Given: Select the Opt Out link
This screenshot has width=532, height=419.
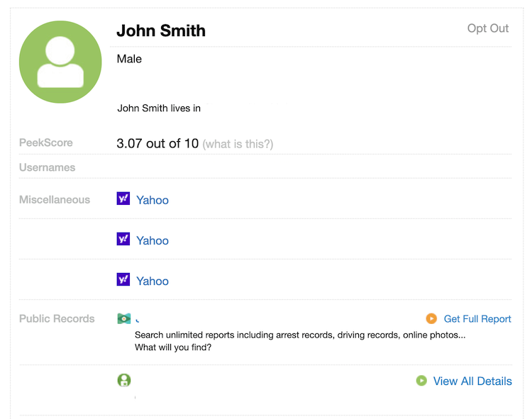Looking at the screenshot, I should click(488, 28).
